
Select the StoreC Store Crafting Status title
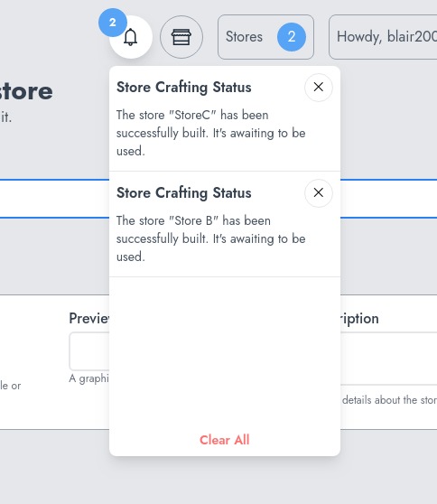coord(184,88)
